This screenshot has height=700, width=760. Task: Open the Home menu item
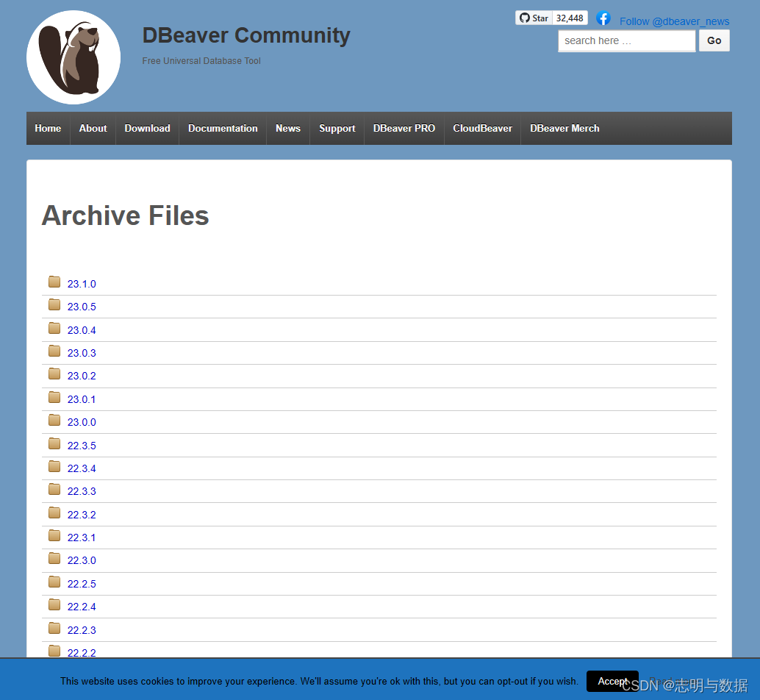click(x=48, y=129)
